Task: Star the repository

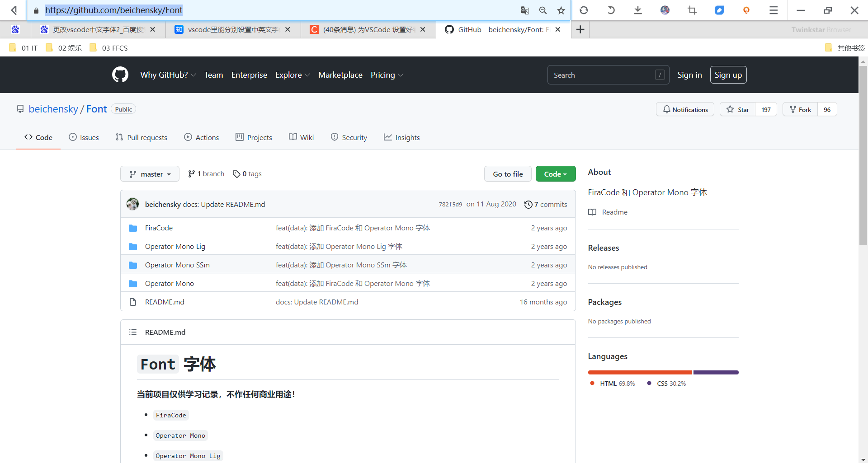Action: [737, 109]
